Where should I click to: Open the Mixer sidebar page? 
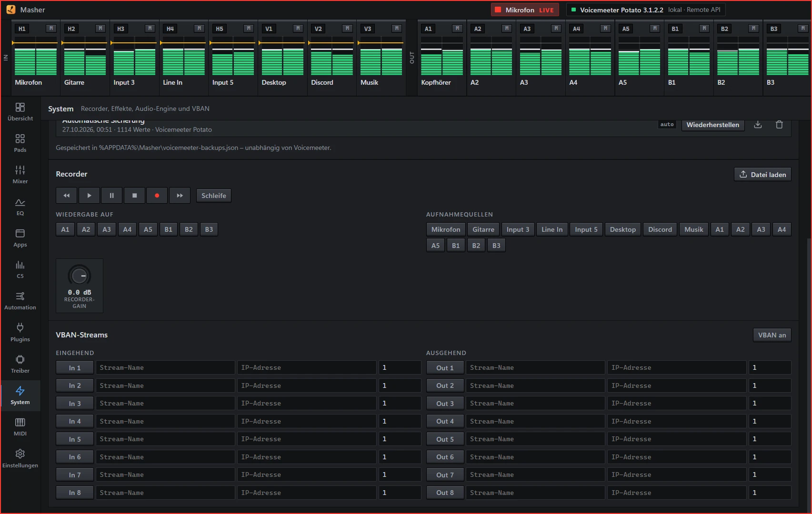pos(20,175)
